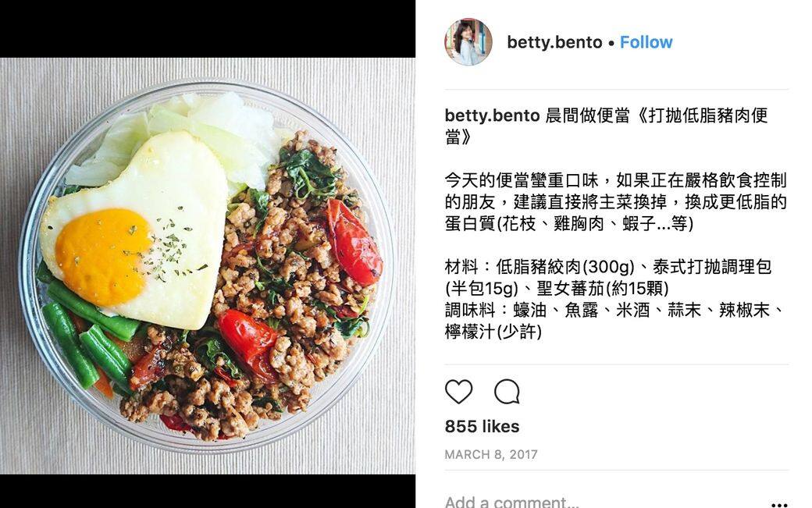Like the post with the heart icon
The height and width of the screenshot is (508, 812).
[459, 392]
